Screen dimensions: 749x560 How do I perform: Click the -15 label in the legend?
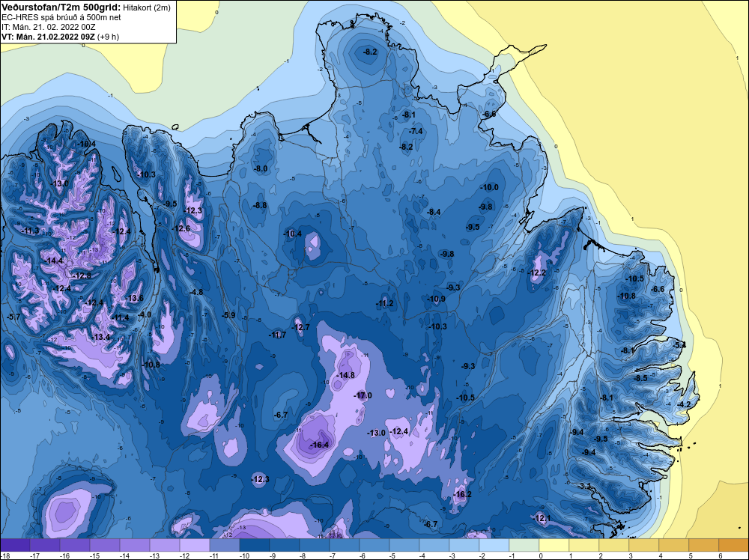[94, 556]
